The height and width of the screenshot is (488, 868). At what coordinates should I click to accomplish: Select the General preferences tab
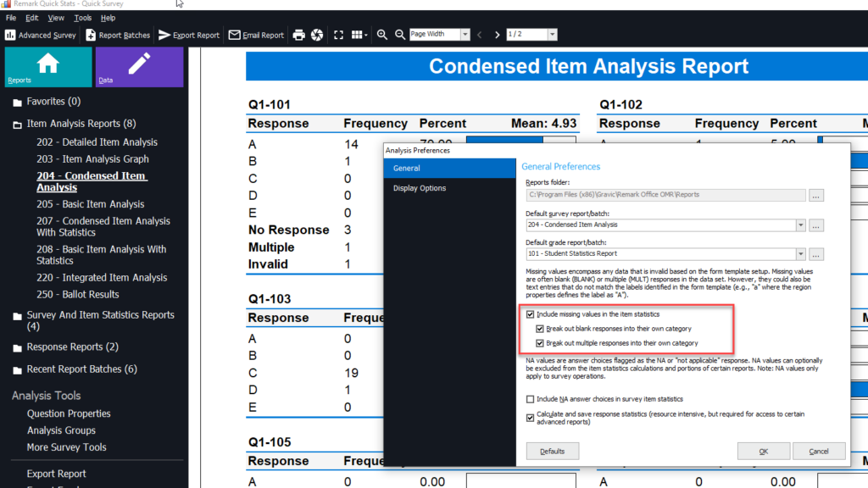pos(449,169)
